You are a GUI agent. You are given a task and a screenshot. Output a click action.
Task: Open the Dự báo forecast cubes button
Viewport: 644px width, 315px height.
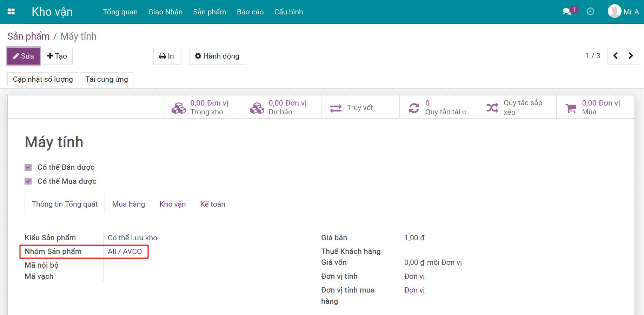(282, 107)
